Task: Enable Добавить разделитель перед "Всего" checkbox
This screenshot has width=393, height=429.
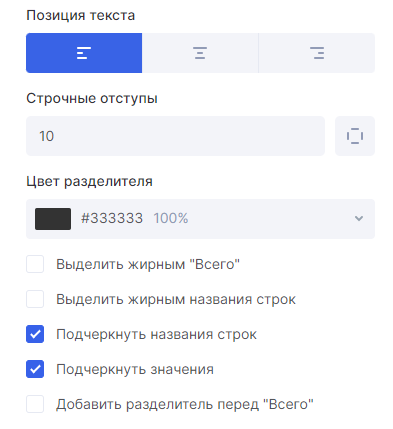Action: tap(35, 404)
